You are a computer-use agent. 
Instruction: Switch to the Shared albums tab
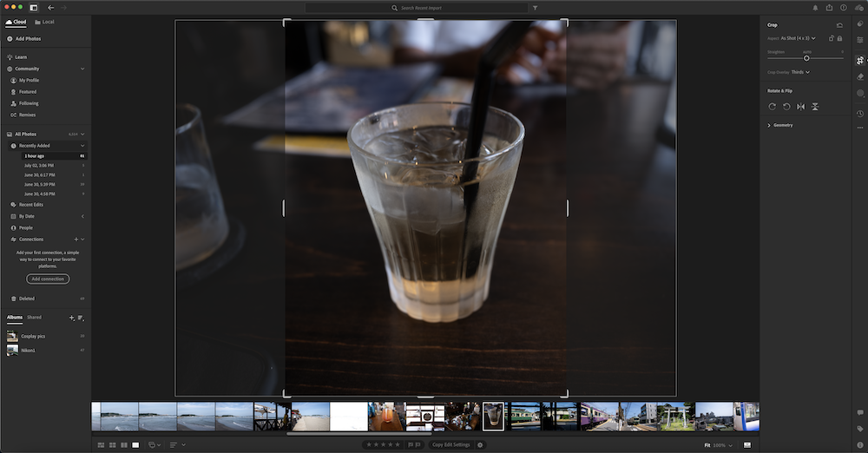(x=34, y=318)
